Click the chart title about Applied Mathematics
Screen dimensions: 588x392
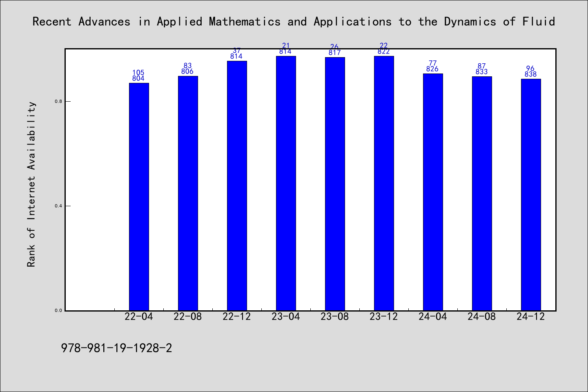click(x=294, y=22)
